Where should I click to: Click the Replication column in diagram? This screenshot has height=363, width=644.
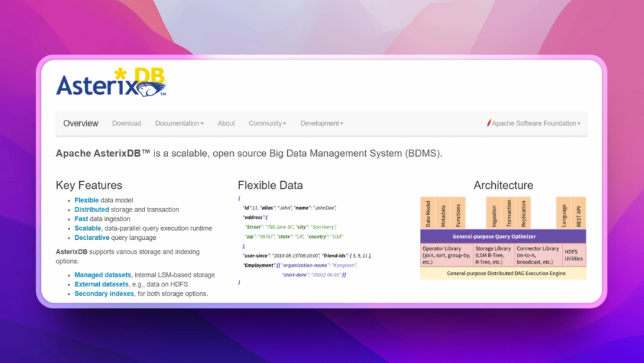point(523,213)
